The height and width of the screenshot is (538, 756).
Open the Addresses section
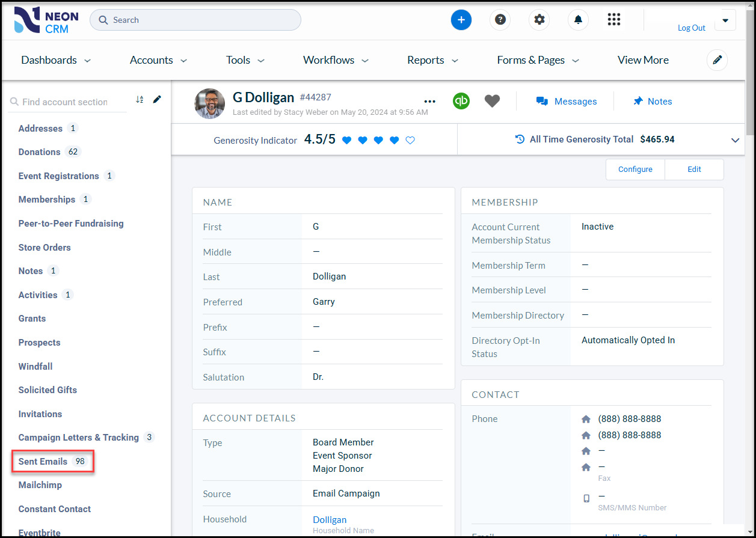pos(40,129)
